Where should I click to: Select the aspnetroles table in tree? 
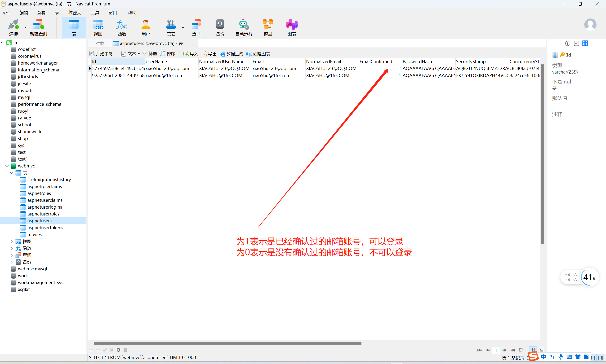[x=39, y=193]
